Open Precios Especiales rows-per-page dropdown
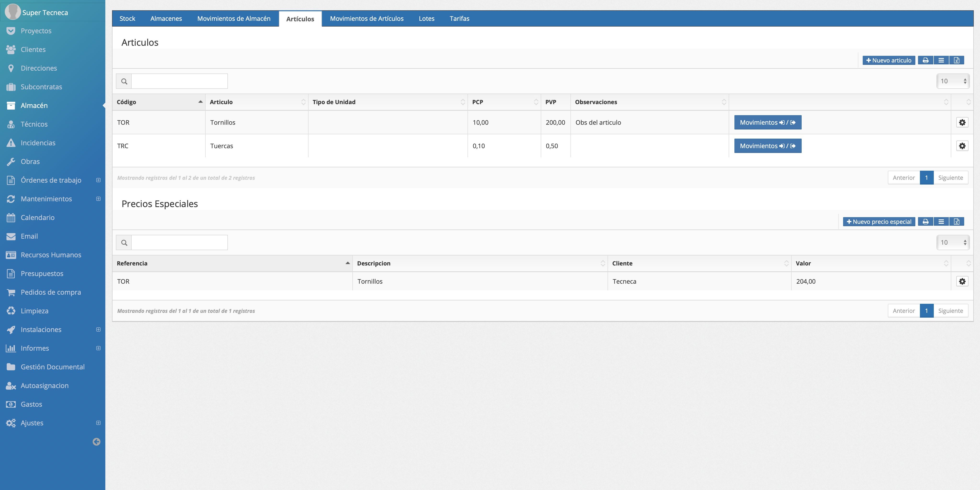Screen dimensions: 980x490 [x=953, y=242]
